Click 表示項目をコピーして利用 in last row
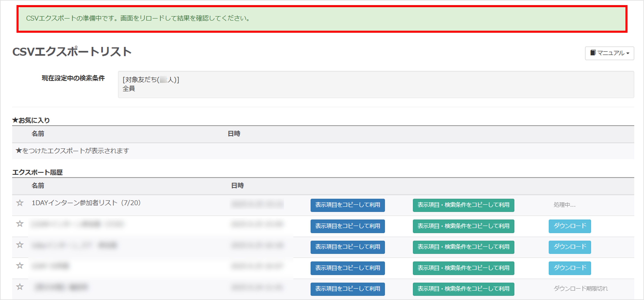Viewport: 644px width, 300px height. pyautogui.click(x=348, y=289)
